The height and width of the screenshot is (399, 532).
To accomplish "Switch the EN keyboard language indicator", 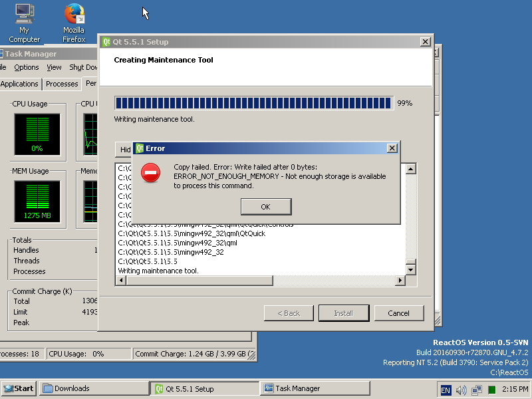I will (x=446, y=390).
